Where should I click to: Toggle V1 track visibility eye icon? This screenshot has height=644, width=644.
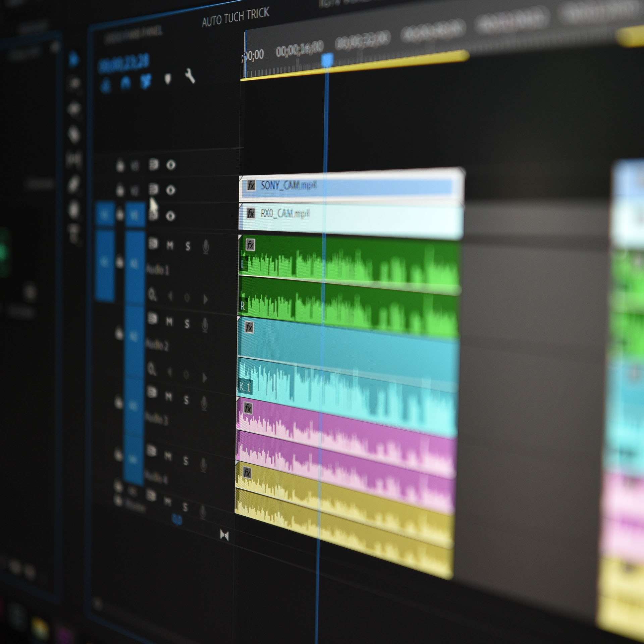coord(170,216)
